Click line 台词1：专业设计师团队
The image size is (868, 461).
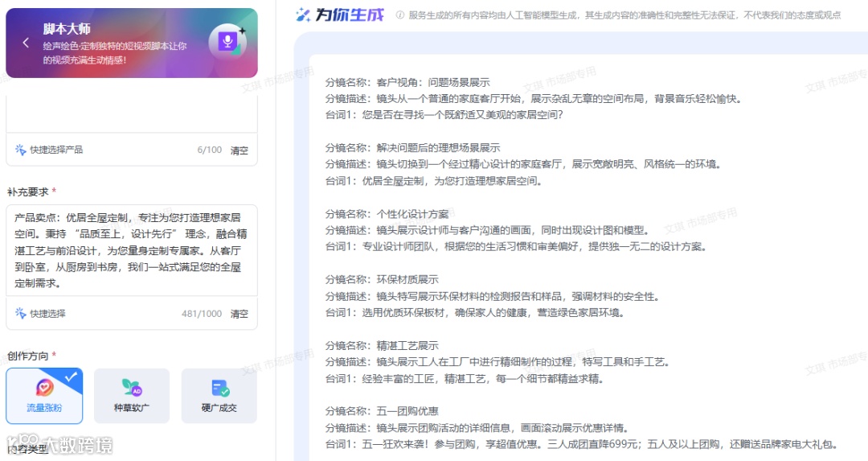516,246
